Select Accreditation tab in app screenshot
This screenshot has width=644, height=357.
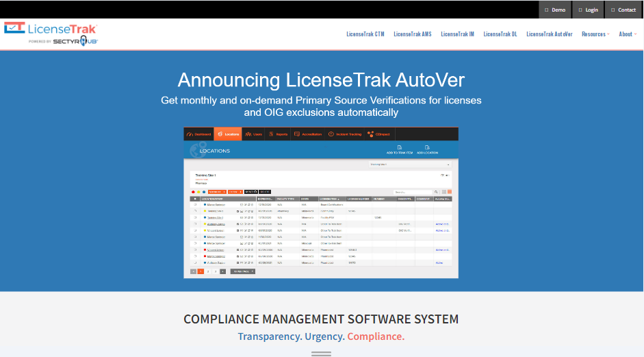tap(307, 134)
